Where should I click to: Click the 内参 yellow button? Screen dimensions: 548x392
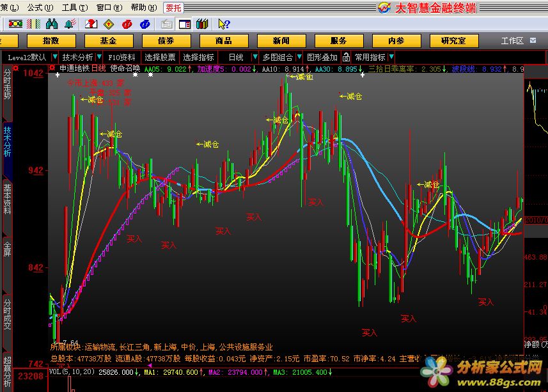[396, 41]
